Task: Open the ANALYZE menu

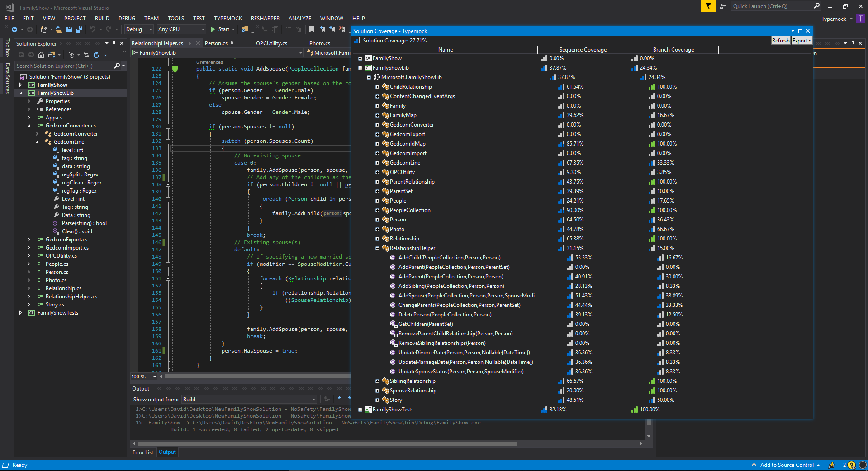Action: 300,19
